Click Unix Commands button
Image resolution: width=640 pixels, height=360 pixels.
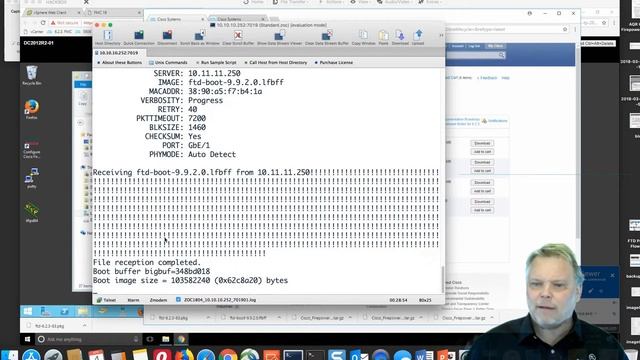[x=168, y=62]
